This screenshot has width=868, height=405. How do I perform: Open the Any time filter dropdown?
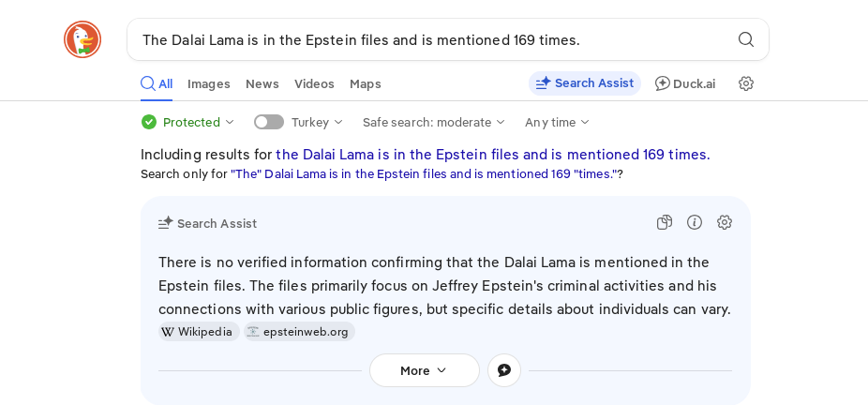[557, 122]
